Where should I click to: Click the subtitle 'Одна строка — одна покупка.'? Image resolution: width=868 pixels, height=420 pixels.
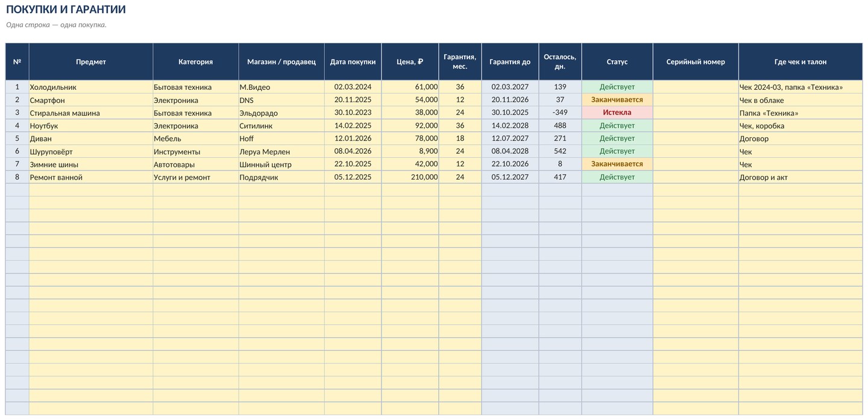[56, 25]
